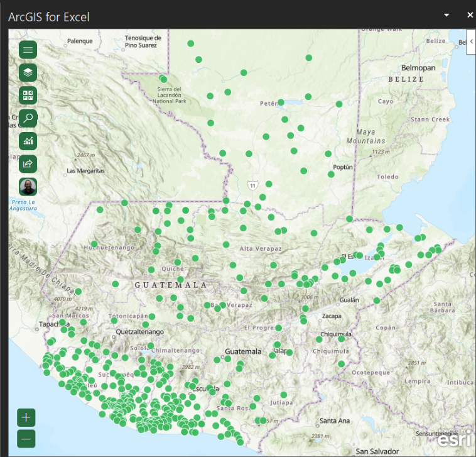Zoom in with the plus button

(x=26, y=417)
